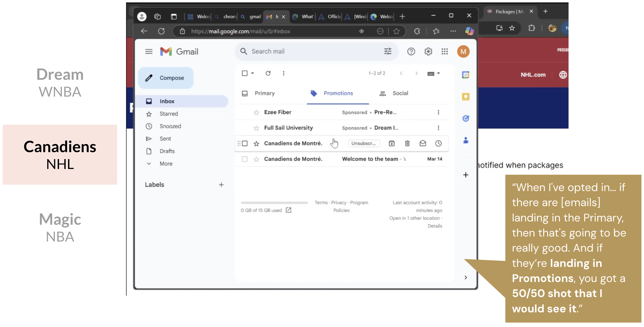Open Google Calendar side panel icon
This screenshot has width=644, height=327.
click(x=465, y=75)
